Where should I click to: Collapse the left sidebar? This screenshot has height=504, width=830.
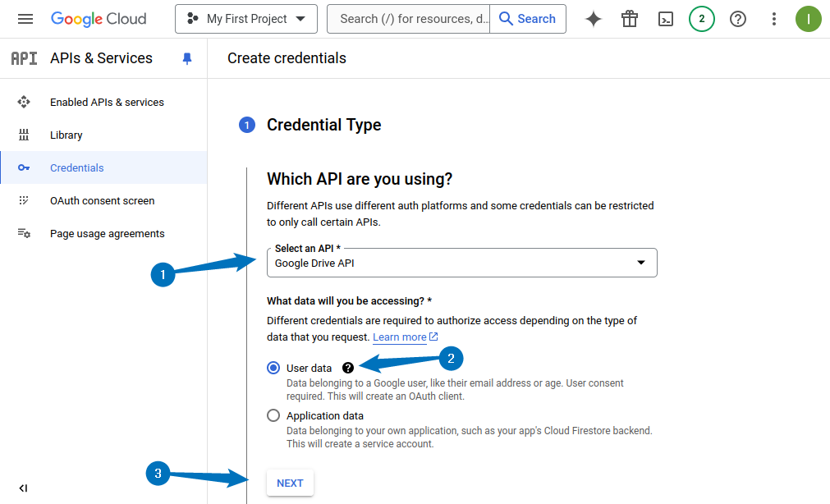[23, 487]
